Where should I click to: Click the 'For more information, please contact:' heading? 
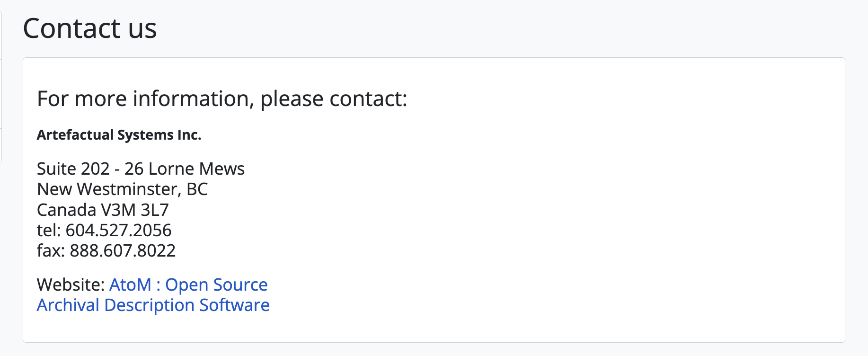pyautogui.click(x=222, y=99)
